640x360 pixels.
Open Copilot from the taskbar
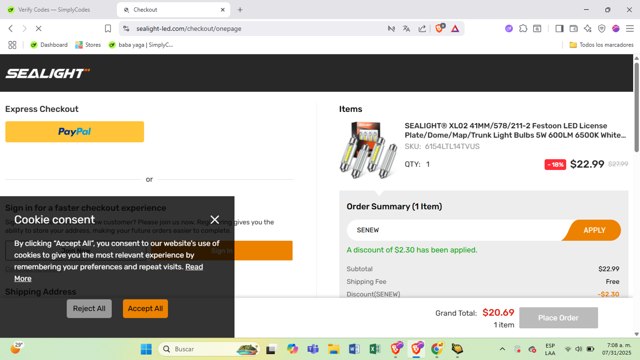coord(292,349)
